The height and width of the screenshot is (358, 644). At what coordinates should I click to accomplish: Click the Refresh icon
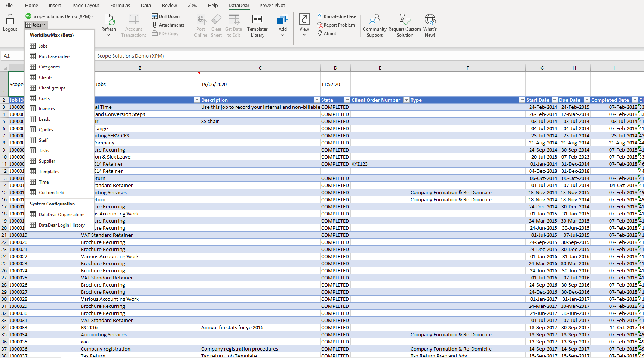click(x=109, y=19)
